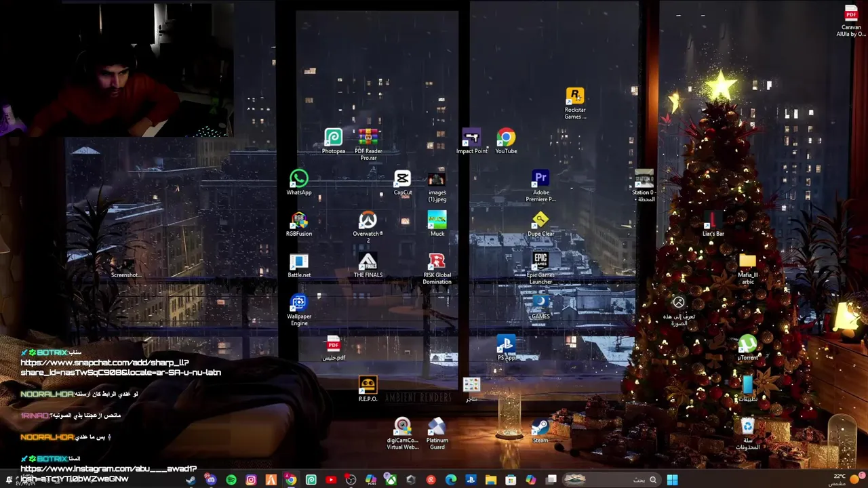868x488 pixels.
Task: Launch THE FINALS game shortcut
Action: click(368, 266)
